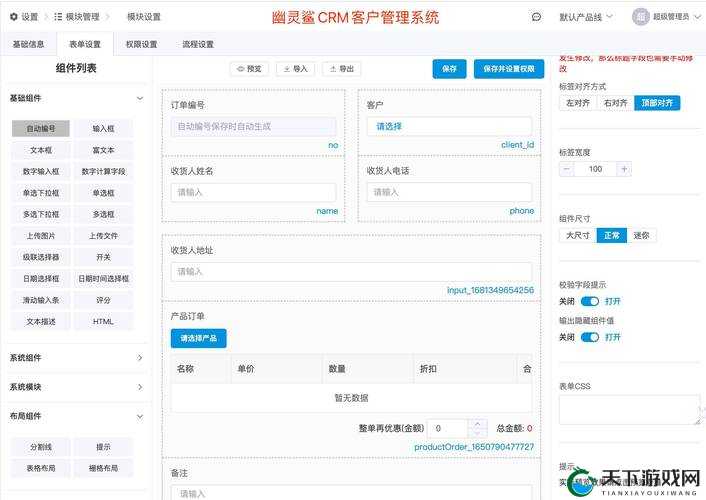
Task: Click the 收货人姓名 input field
Action: pos(253,192)
